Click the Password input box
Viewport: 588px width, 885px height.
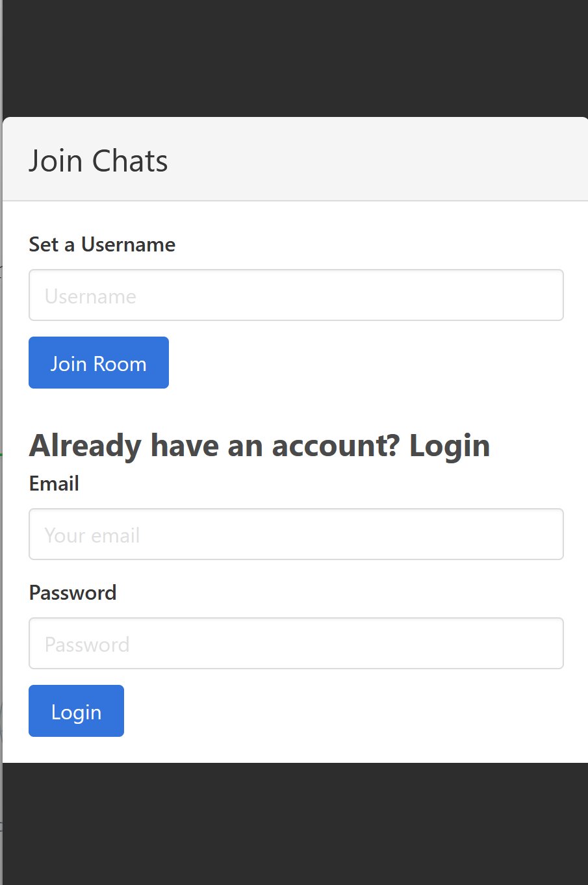(x=296, y=644)
